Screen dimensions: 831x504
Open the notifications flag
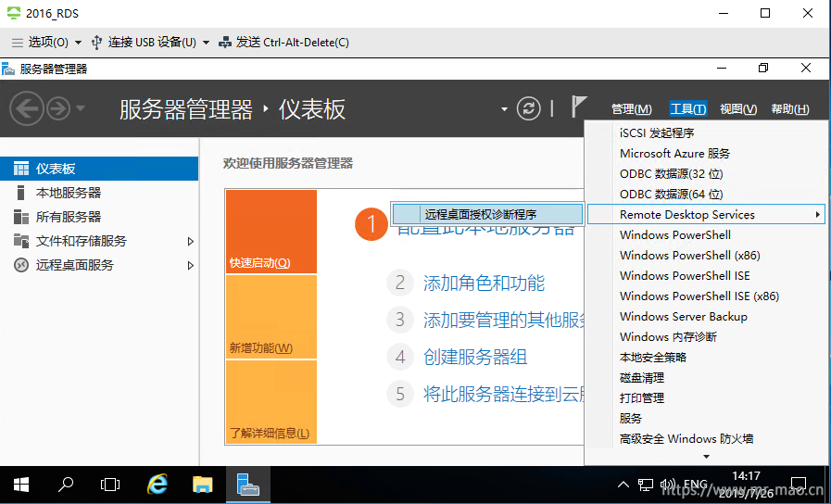[x=579, y=107]
